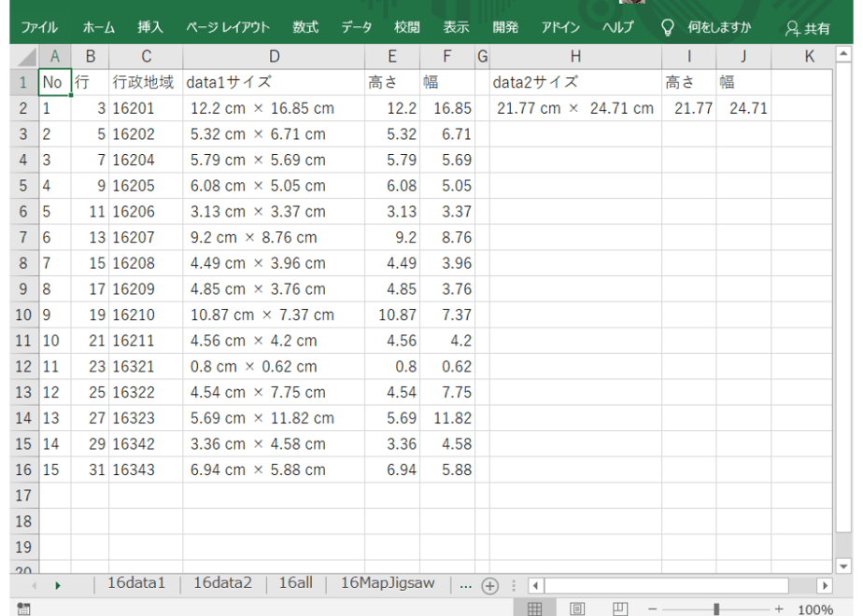This screenshot has width=863, height=616.
Task: Switch to the 16MapJigsaw sheet tab
Action: 388,583
